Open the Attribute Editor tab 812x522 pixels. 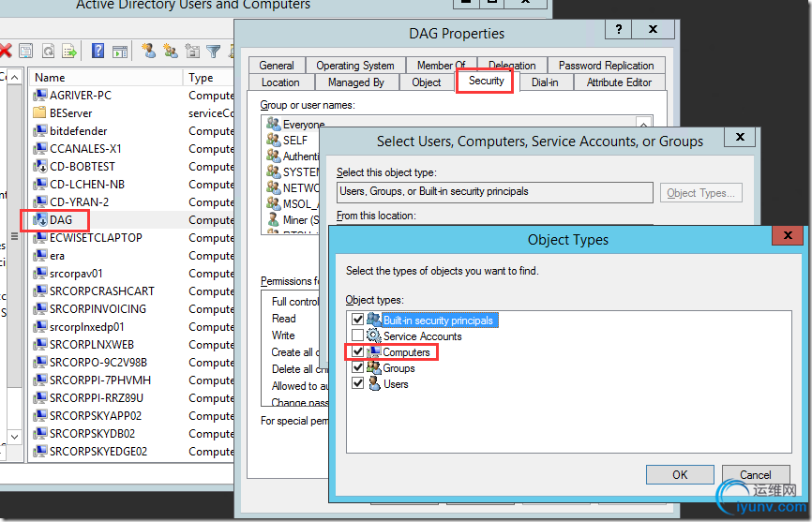pyautogui.click(x=620, y=82)
